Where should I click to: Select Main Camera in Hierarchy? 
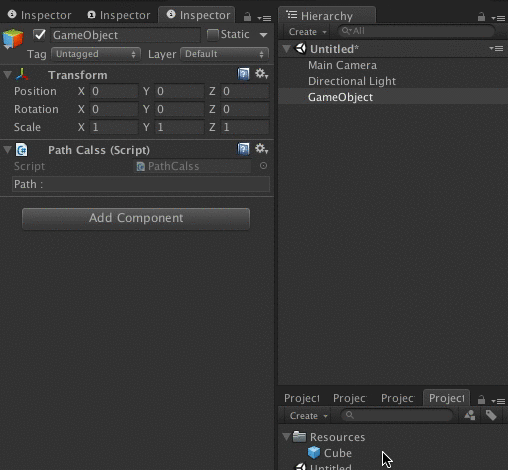tap(342, 65)
